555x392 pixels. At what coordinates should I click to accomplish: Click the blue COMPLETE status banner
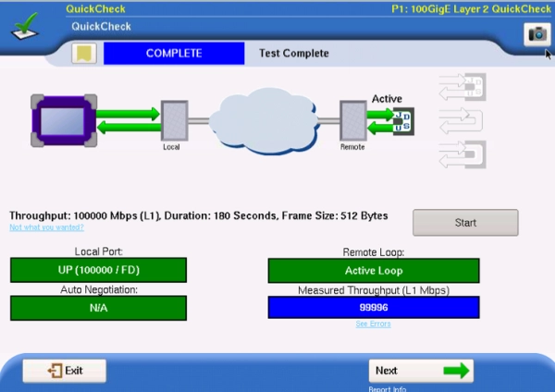click(x=174, y=54)
